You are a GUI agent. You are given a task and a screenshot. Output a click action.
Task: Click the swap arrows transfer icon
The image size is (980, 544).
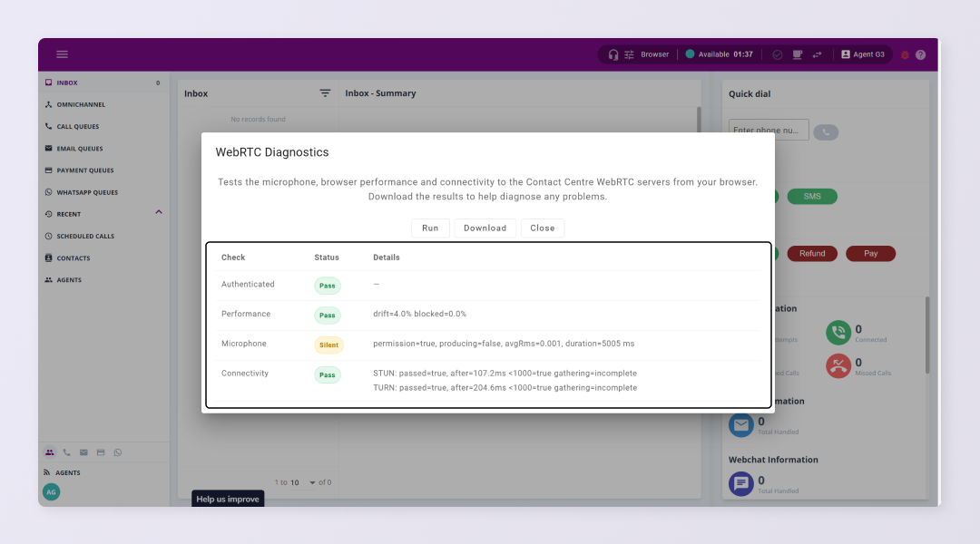[817, 54]
